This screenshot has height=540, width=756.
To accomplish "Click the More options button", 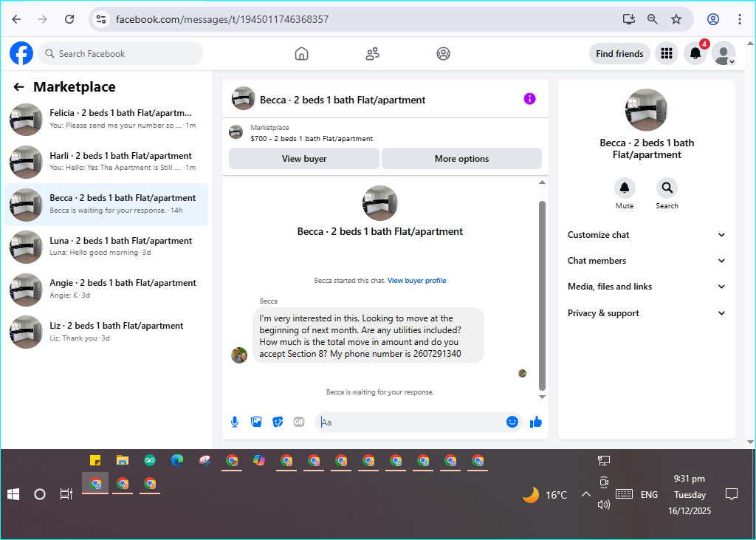I will click(x=461, y=159).
